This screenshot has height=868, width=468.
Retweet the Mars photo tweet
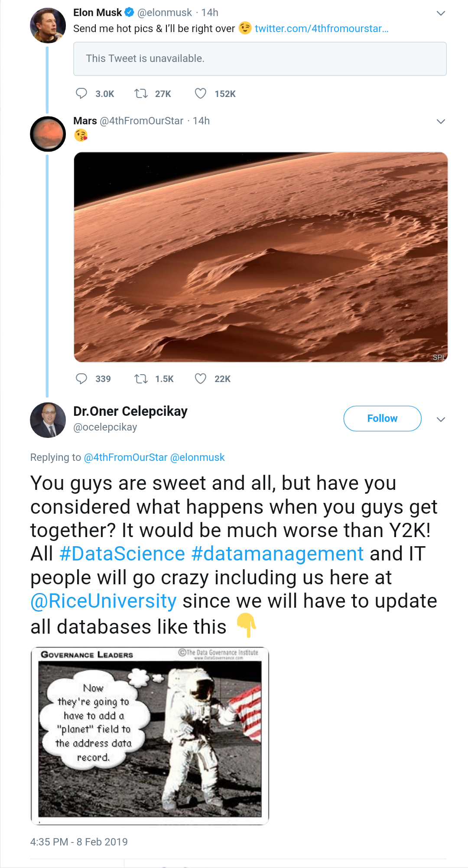(141, 379)
